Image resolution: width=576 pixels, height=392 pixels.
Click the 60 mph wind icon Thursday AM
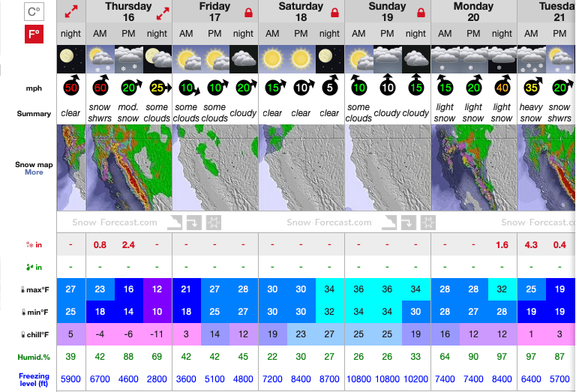[100, 86]
